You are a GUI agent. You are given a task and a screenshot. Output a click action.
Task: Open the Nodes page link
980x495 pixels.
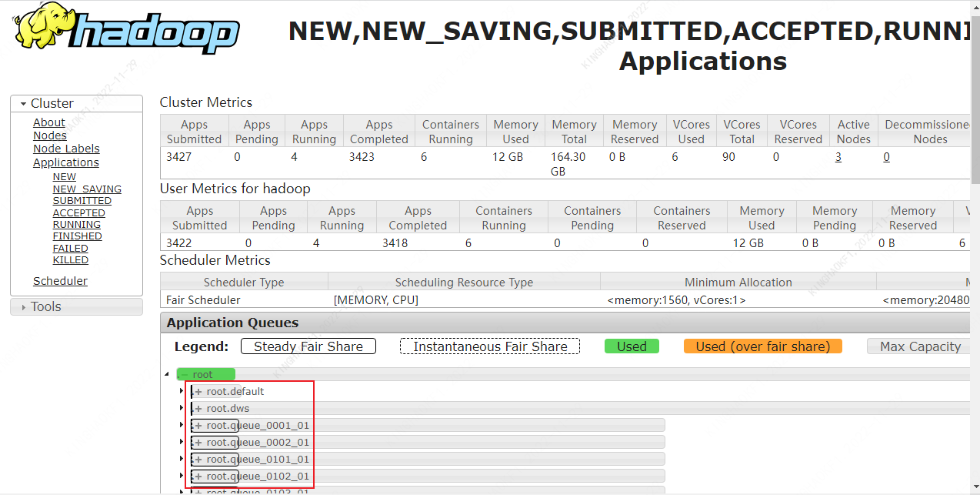coord(49,135)
